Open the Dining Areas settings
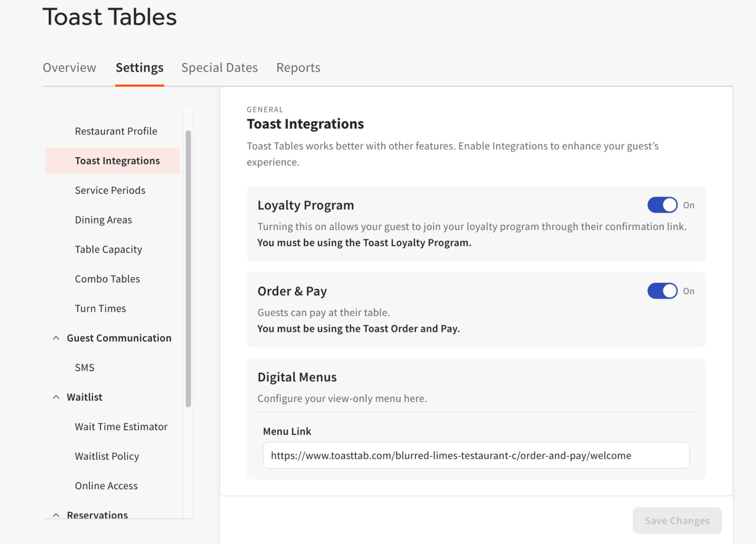756x544 pixels. [103, 219]
